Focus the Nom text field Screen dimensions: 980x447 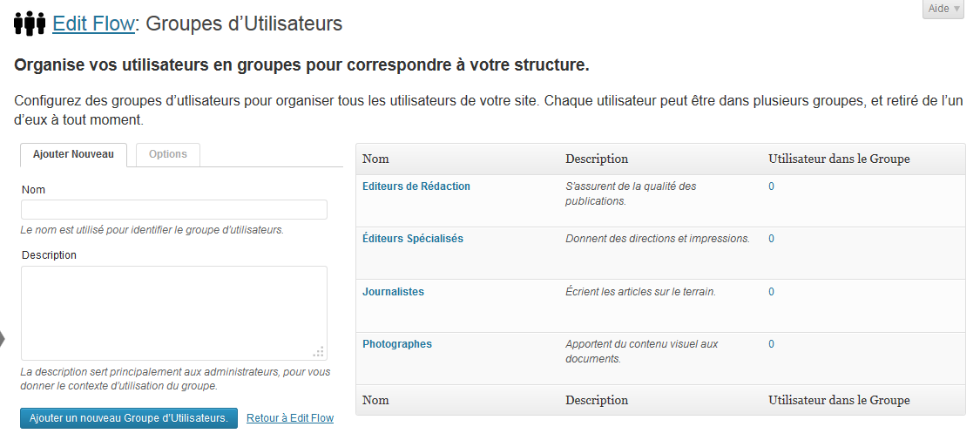pyautogui.click(x=173, y=209)
